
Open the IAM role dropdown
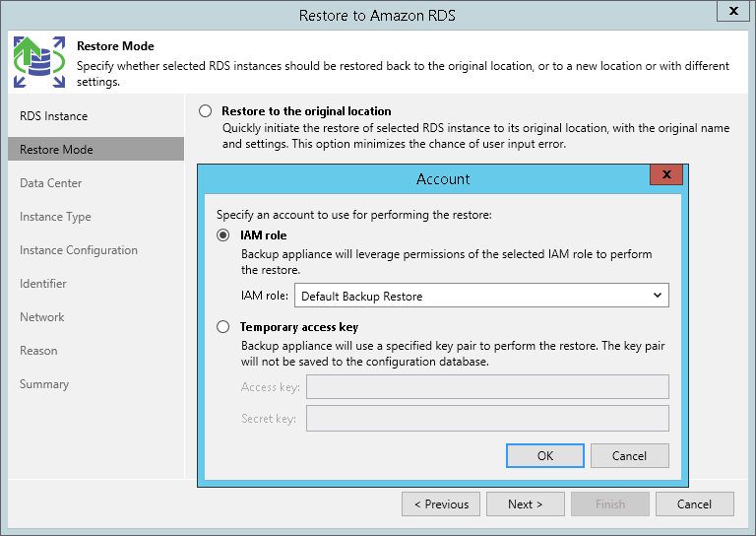click(x=481, y=296)
